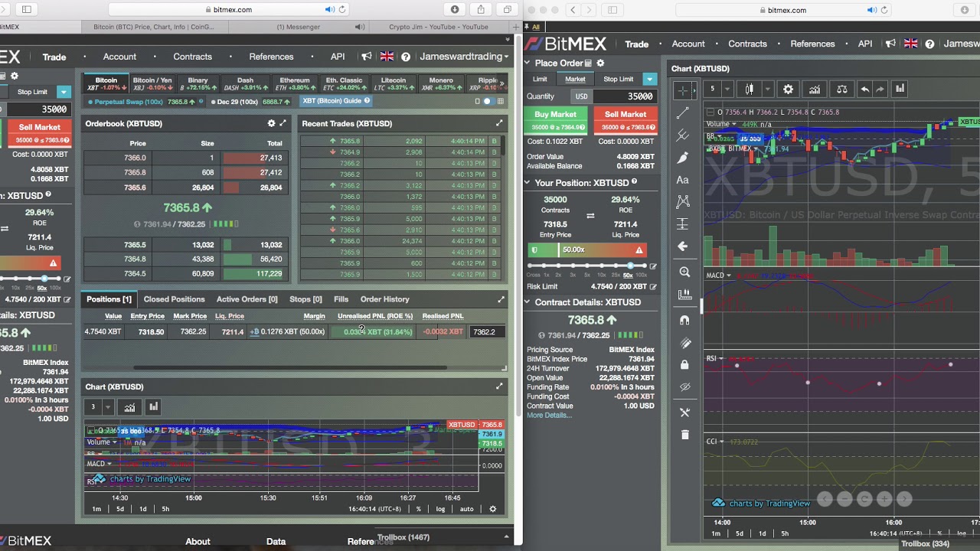980x551 pixels.
Task: Collapse Your Position section
Action: (527, 183)
